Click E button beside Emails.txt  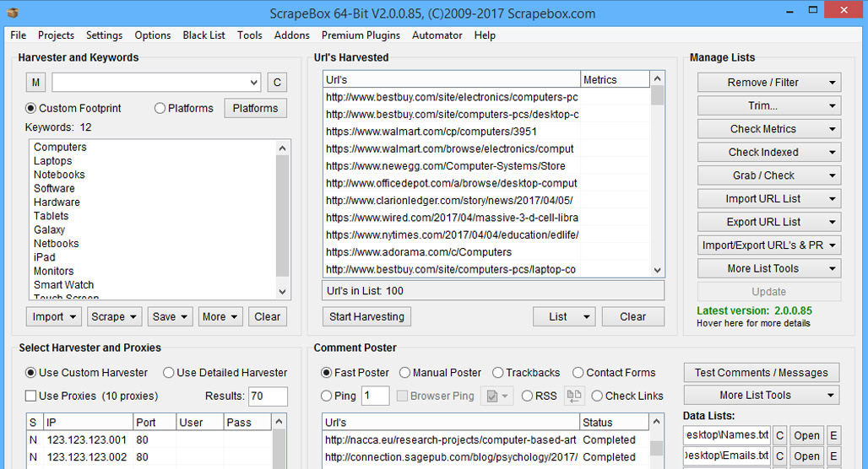point(833,456)
